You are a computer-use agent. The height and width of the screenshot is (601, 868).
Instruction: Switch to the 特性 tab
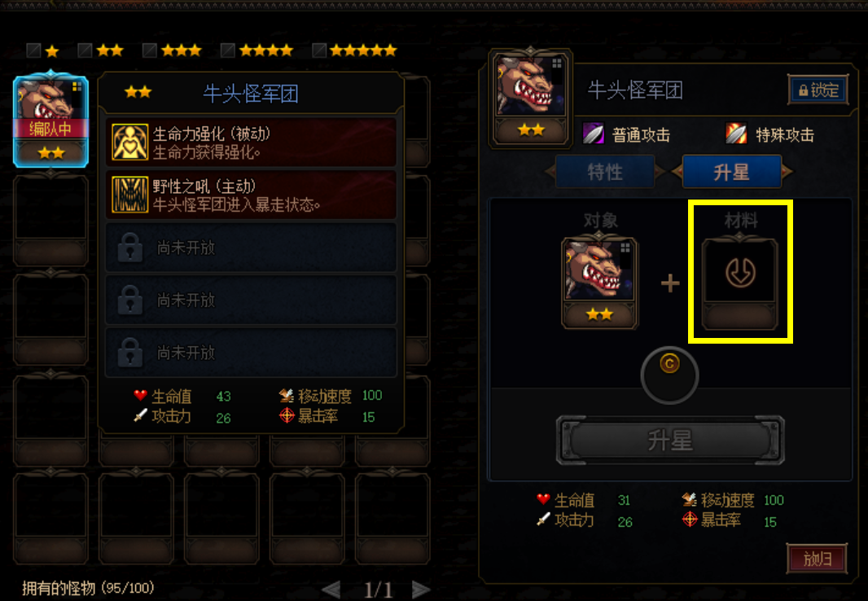tap(605, 172)
